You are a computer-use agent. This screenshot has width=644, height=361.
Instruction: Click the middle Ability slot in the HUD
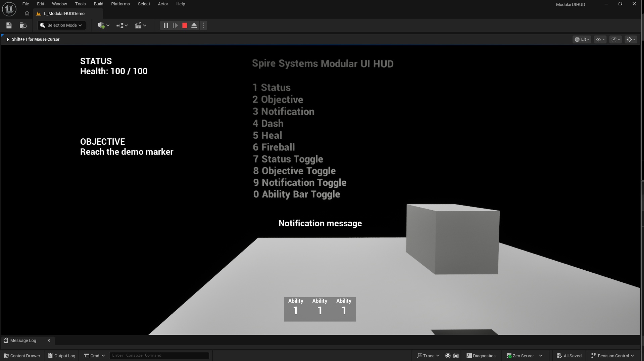coord(320,309)
